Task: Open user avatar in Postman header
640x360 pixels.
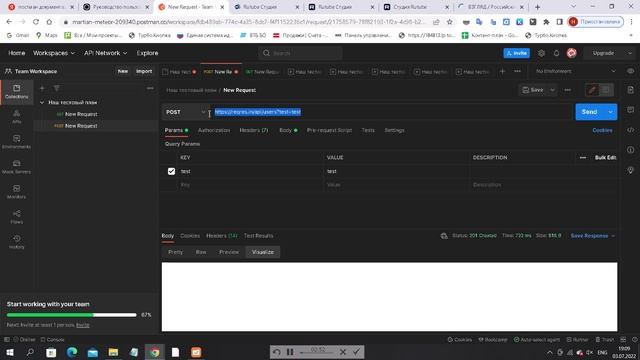Action: (x=571, y=53)
